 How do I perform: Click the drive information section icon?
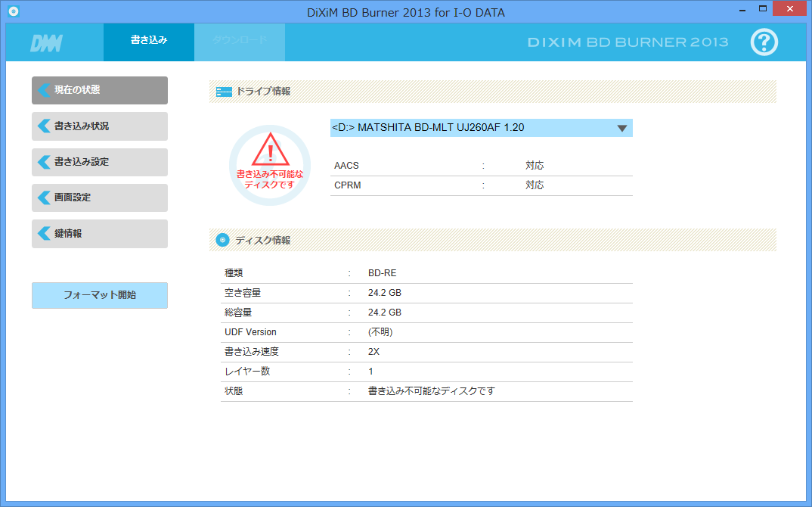pyautogui.click(x=224, y=92)
